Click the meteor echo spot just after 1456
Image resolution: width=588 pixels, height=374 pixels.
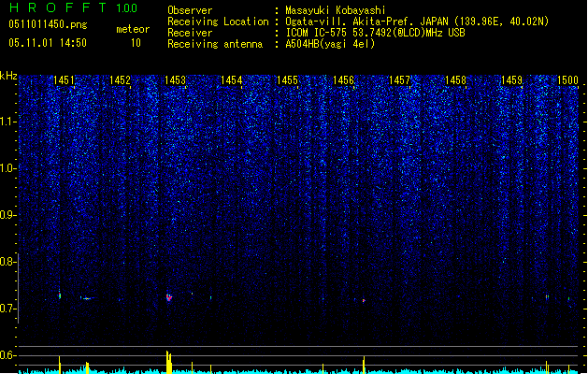click(364, 300)
